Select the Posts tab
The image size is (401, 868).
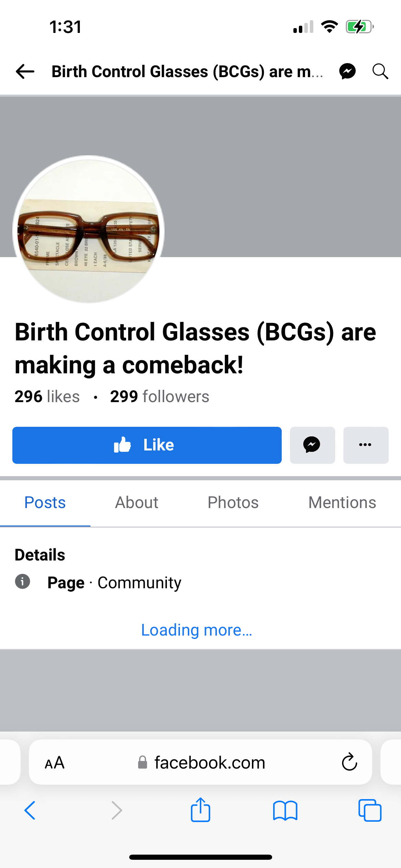[45, 503]
